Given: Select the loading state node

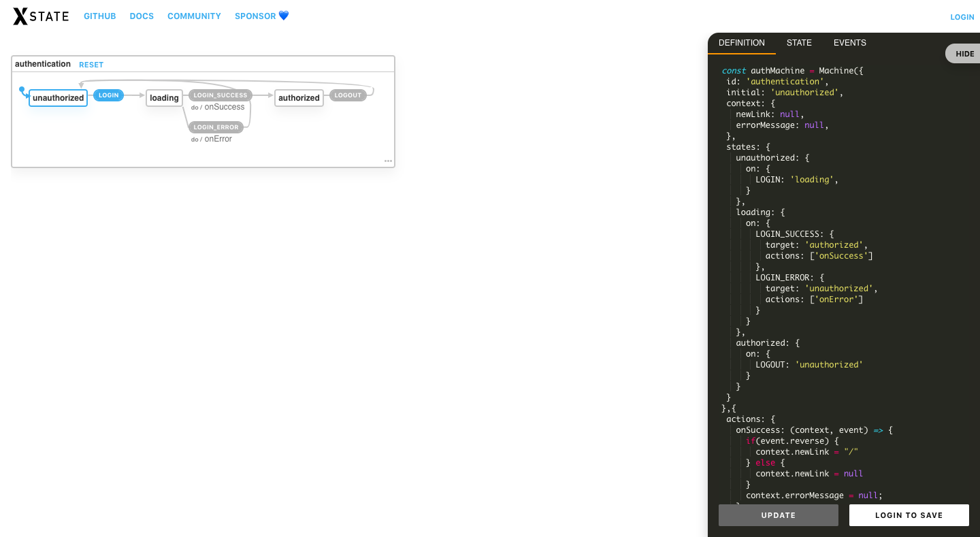Looking at the screenshot, I should coord(164,98).
